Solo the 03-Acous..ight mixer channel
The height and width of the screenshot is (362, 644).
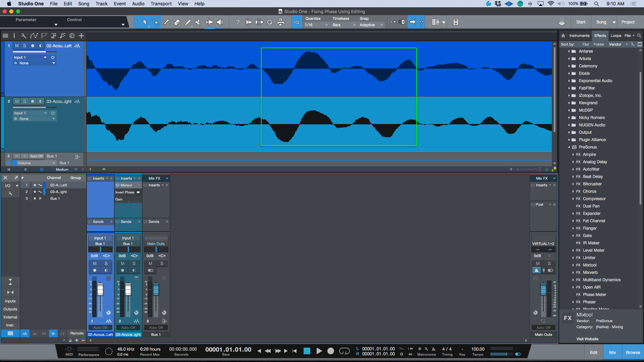click(134, 263)
